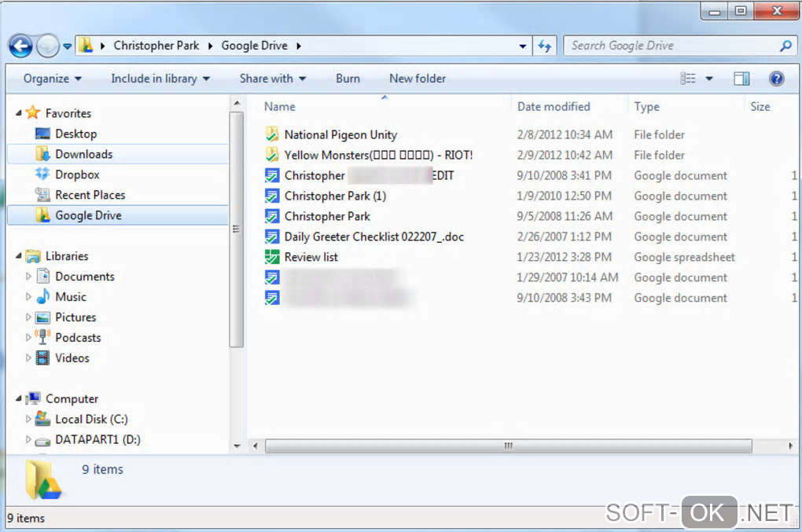Screen dimensions: 802x532
Task: Expand the Pictures library node
Action: pyautogui.click(x=28, y=317)
